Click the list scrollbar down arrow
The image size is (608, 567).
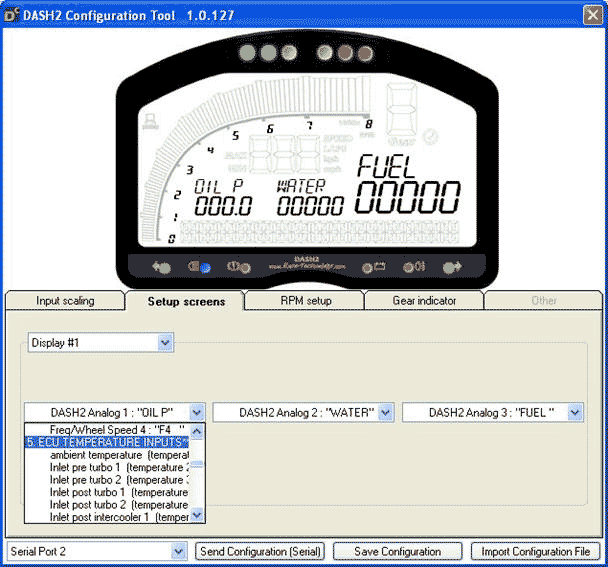point(197,515)
